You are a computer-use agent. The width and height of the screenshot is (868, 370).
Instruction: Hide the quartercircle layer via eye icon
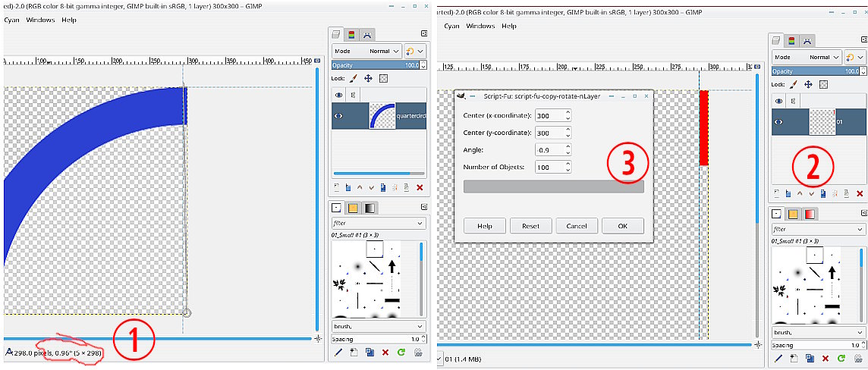339,115
